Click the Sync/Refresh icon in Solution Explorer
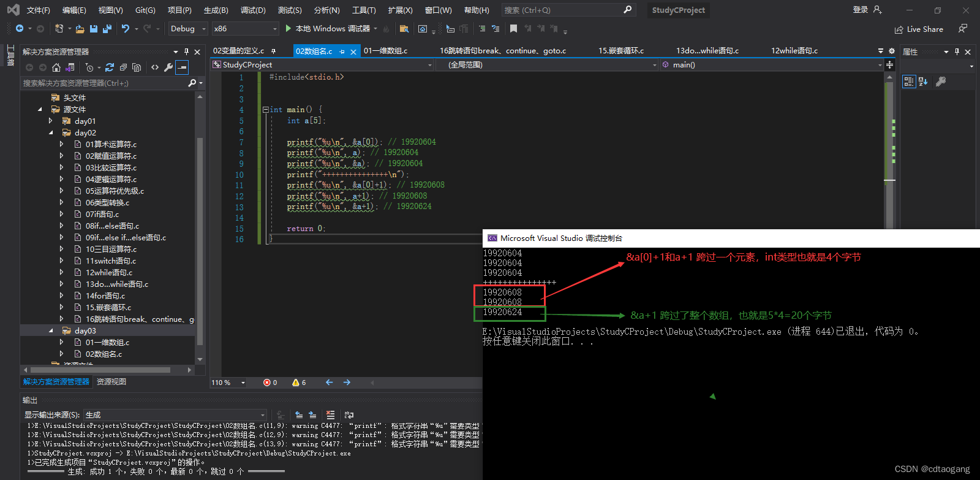The height and width of the screenshot is (480, 980). click(110, 67)
